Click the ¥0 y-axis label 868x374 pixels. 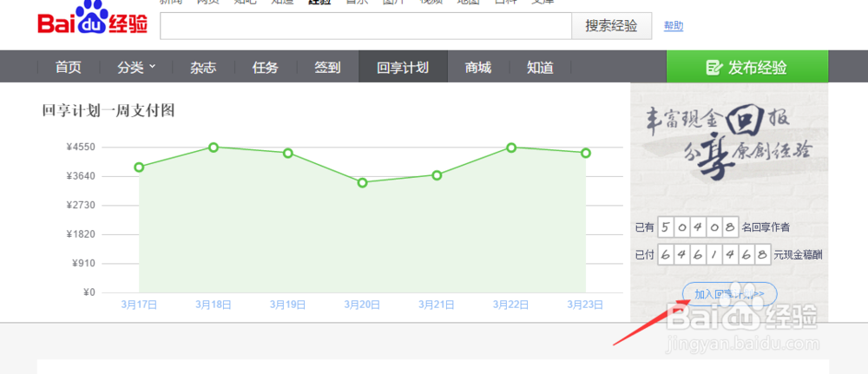(x=89, y=292)
